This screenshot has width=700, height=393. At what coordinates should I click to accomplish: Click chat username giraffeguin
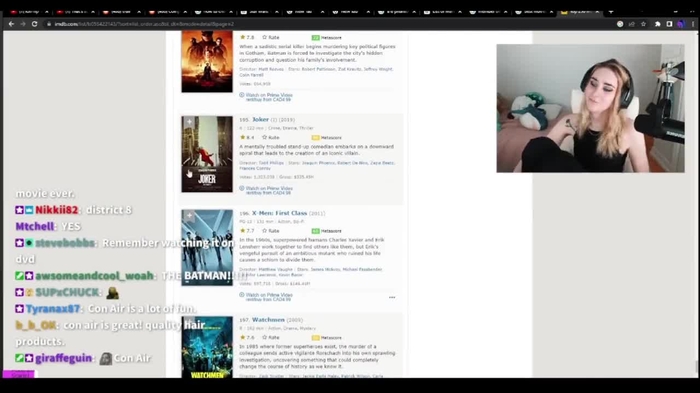(x=63, y=358)
